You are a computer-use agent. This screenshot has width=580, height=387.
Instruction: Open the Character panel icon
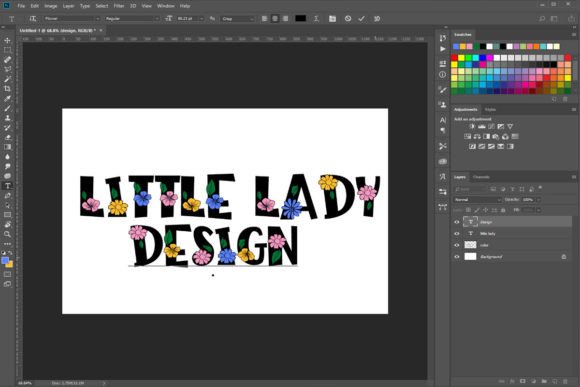(x=443, y=120)
